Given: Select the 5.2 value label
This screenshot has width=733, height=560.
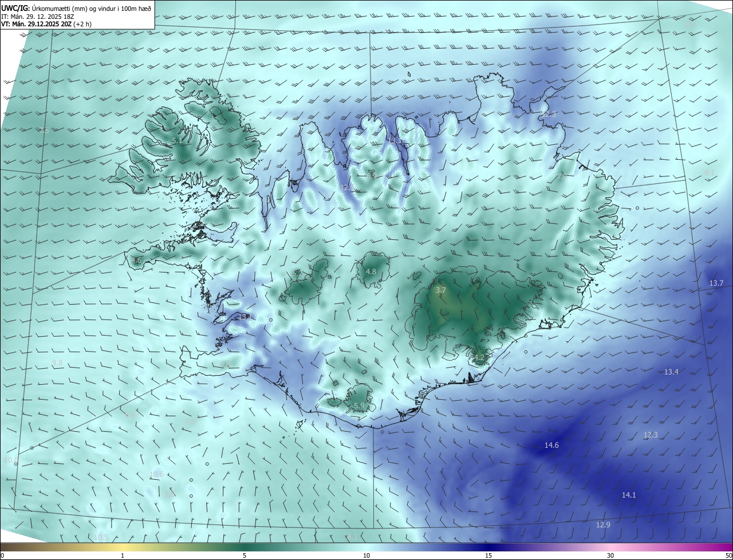Looking at the screenshot, I should [x=297, y=274].
